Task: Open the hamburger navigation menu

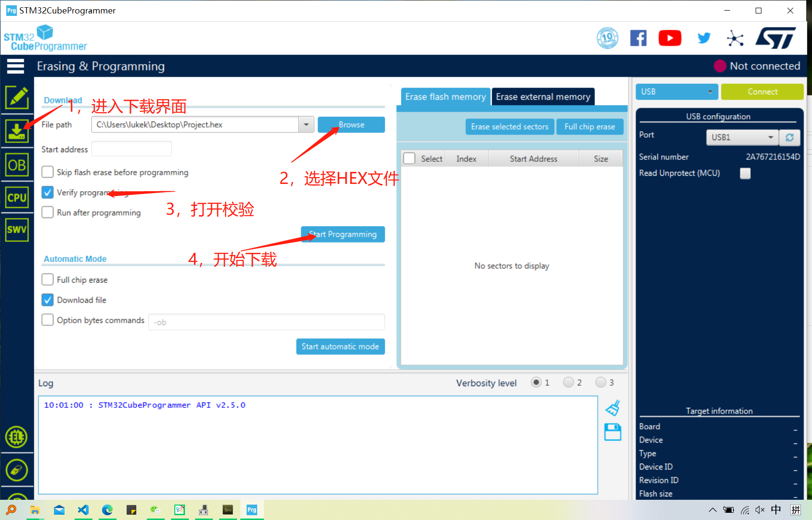Action: pyautogui.click(x=16, y=66)
